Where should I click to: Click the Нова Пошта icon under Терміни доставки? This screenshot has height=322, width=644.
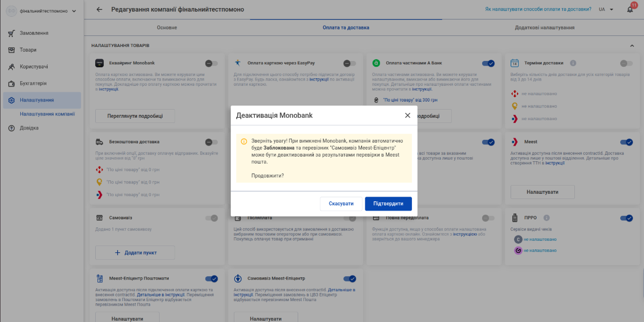coord(514,93)
